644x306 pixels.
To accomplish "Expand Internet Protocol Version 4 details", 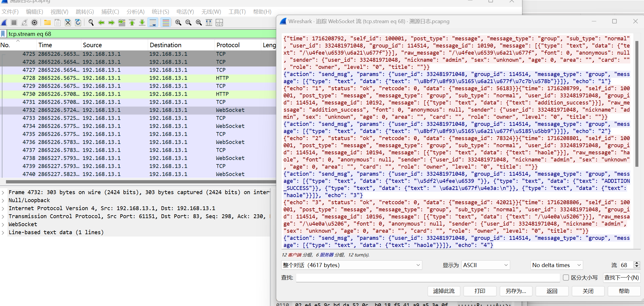I will 3,208.
